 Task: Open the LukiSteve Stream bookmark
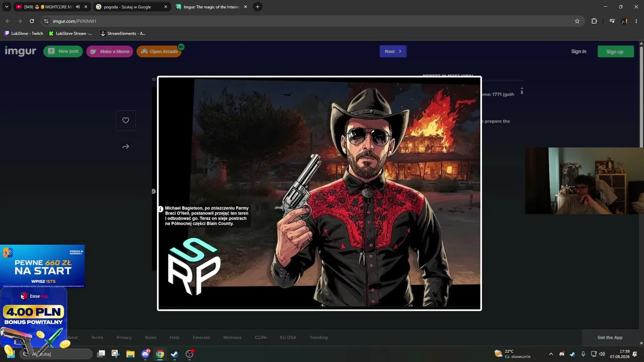[70, 34]
